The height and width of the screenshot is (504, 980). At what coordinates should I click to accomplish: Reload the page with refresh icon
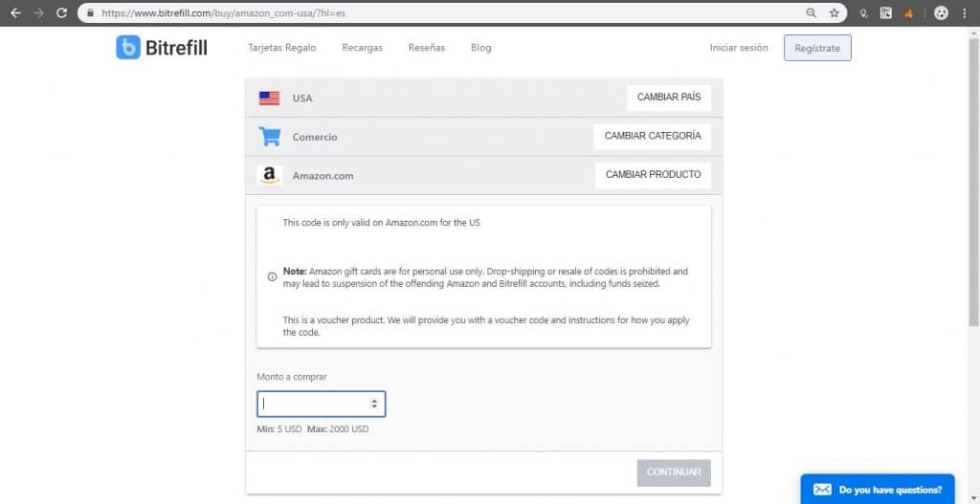(x=61, y=12)
